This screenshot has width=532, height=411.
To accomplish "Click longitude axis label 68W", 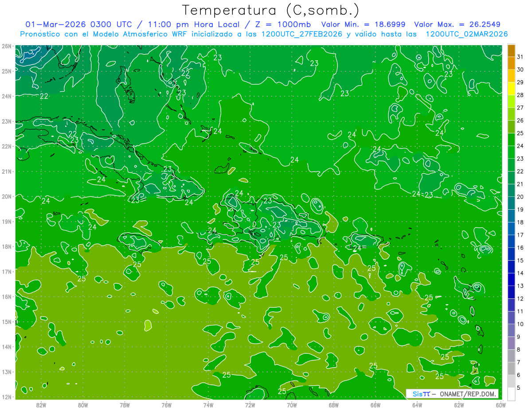I will tap(333, 405).
